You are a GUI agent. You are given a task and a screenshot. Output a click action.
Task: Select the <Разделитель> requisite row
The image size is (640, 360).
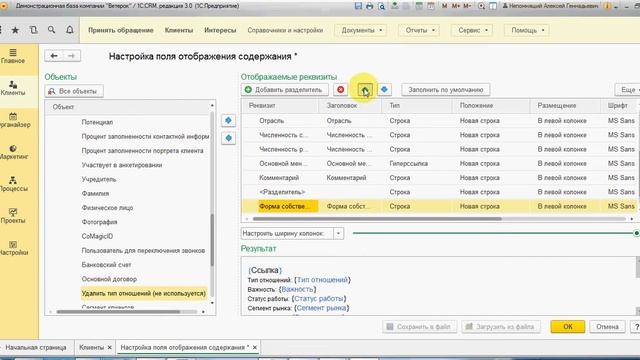pyautogui.click(x=439, y=192)
